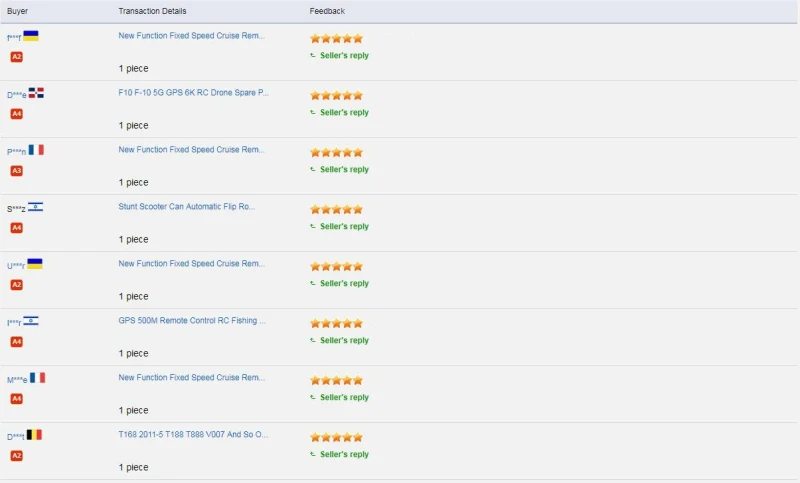Viewport: 800px width, 483px height.
Task: Click the A4 badge under buyer S***z
Action: click(x=16, y=228)
